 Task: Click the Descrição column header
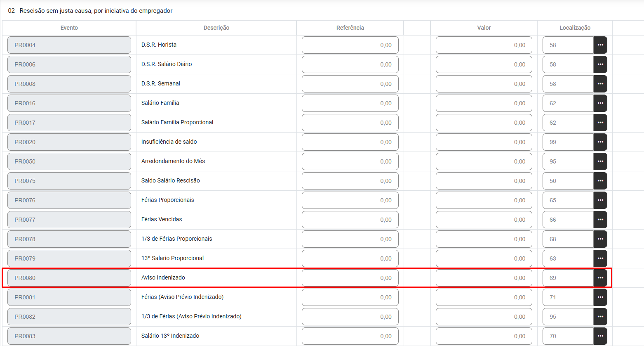point(216,28)
